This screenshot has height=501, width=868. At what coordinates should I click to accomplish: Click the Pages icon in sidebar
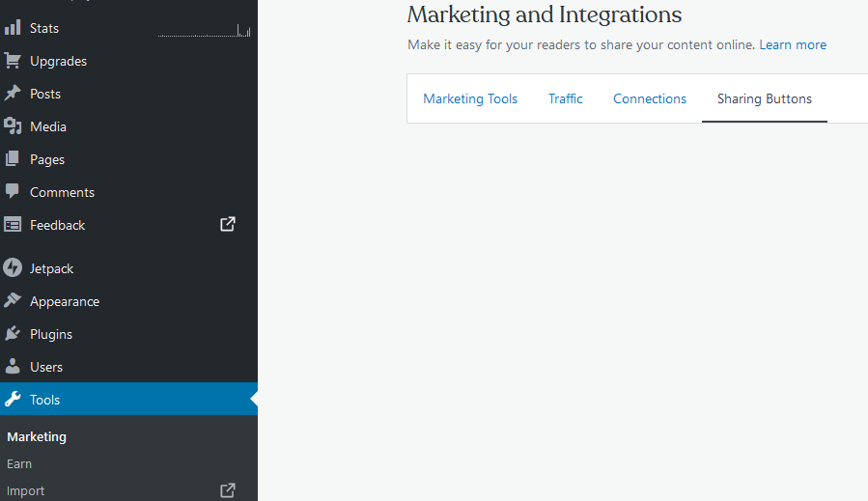tap(13, 159)
